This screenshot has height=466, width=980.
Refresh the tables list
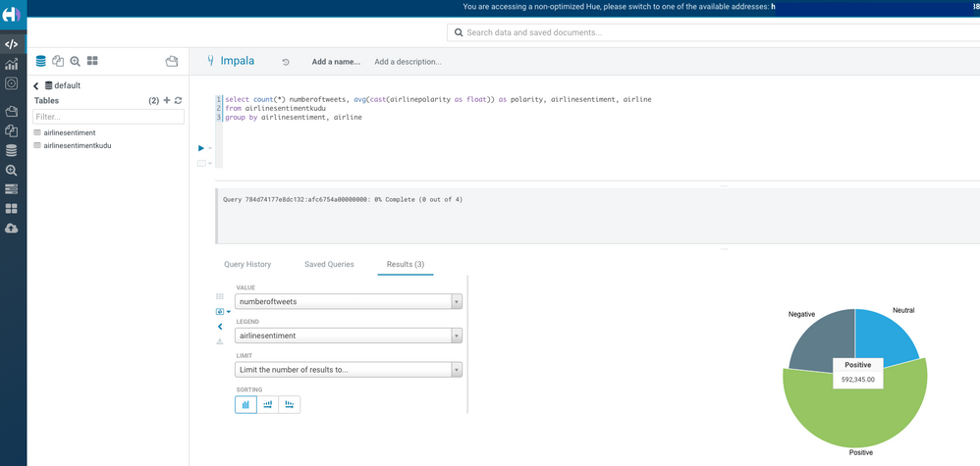click(178, 101)
